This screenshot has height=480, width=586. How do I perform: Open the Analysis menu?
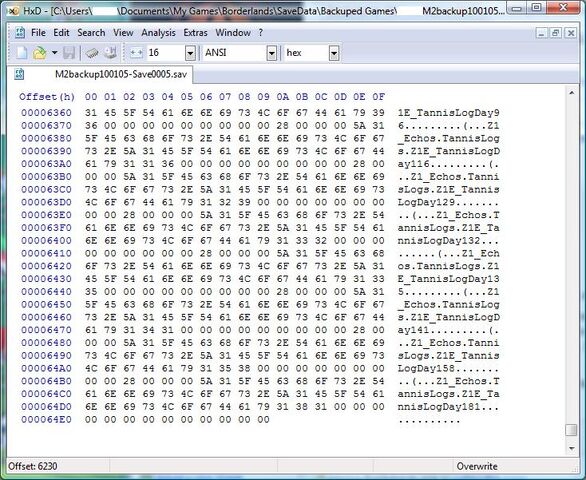(158, 33)
